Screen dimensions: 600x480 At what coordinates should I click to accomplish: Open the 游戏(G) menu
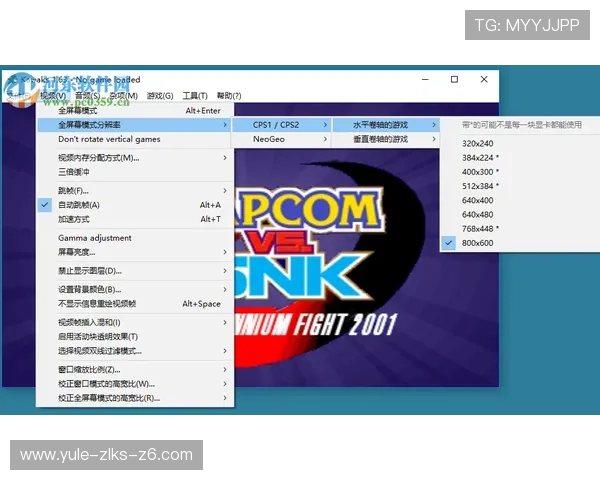(160, 96)
